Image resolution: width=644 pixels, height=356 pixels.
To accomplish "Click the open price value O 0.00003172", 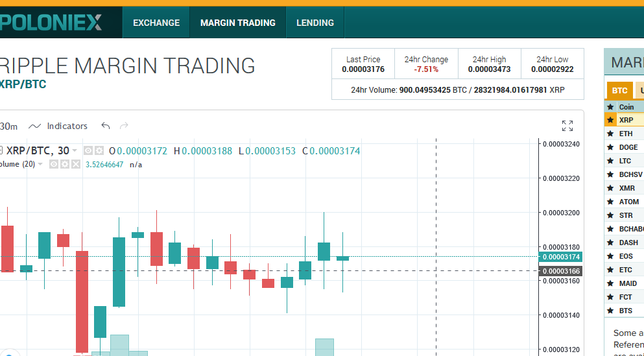I will [138, 151].
